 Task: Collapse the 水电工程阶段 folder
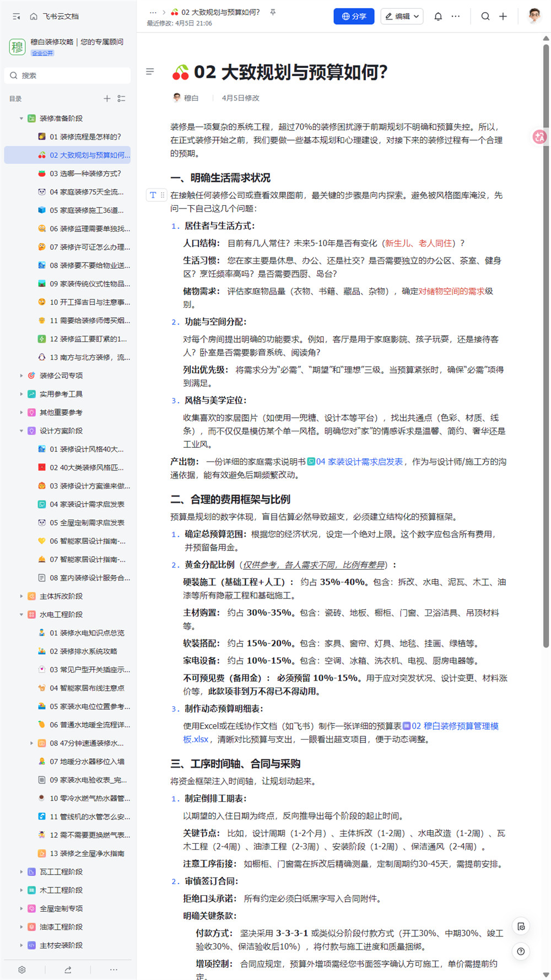click(21, 614)
